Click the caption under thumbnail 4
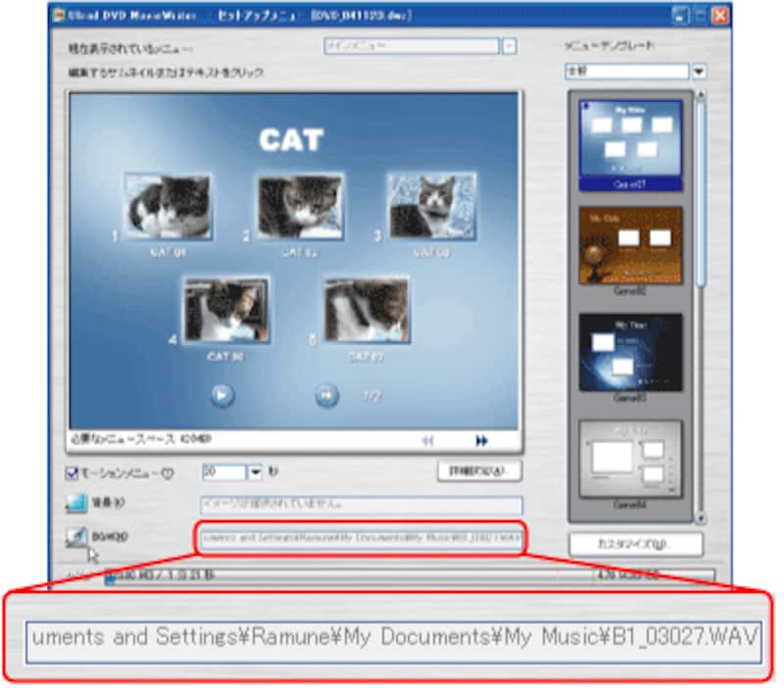The height and width of the screenshot is (688, 784). tap(225, 357)
